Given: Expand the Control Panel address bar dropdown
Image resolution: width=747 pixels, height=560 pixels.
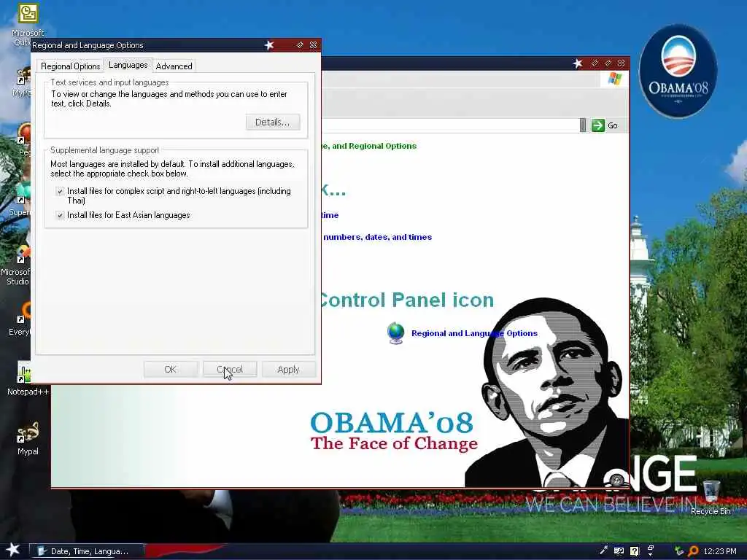Looking at the screenshot, I should click(583, 125).
